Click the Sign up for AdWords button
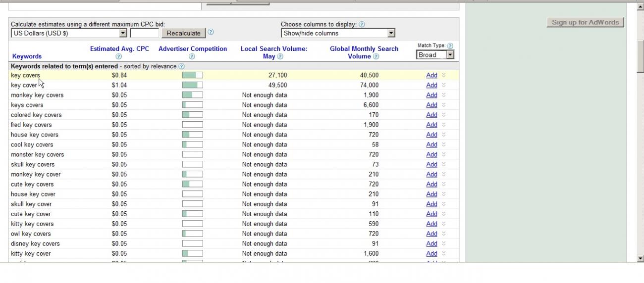Image resolution: width=644 pixels, height=283 pixels. [585, 22]
